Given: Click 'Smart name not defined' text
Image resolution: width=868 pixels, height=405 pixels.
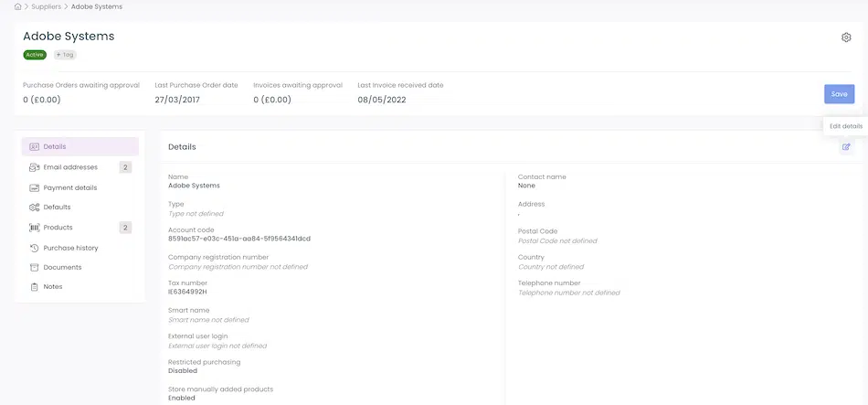Looking at the screenshot, I should 208,320.
